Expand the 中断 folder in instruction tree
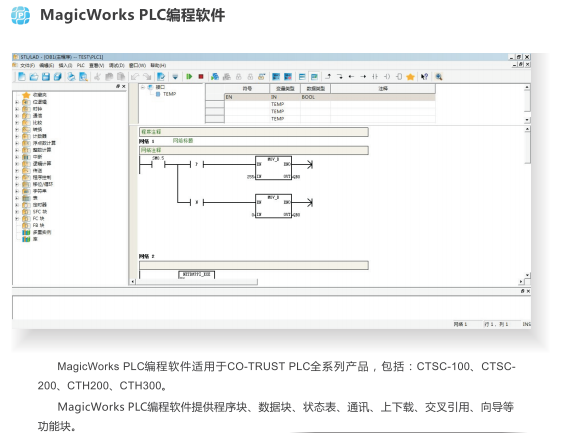 pyautogui.click(x=17, y=157)
